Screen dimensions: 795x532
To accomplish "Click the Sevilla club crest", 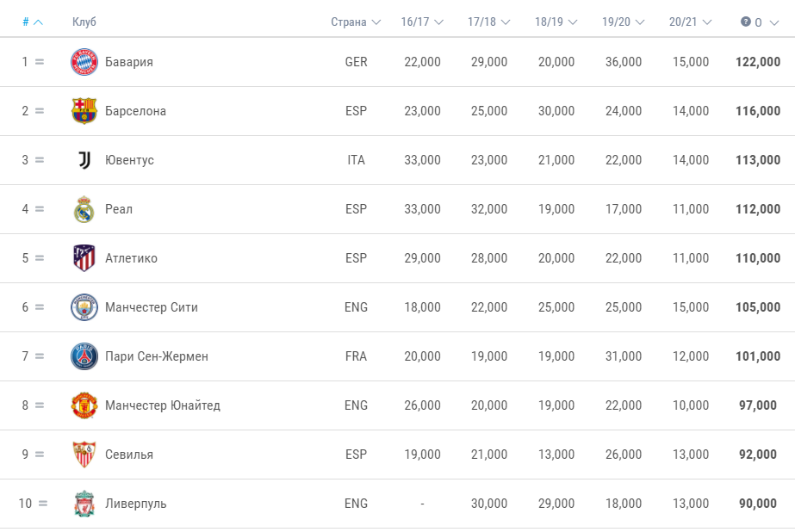I will click(x=84, y=455).
